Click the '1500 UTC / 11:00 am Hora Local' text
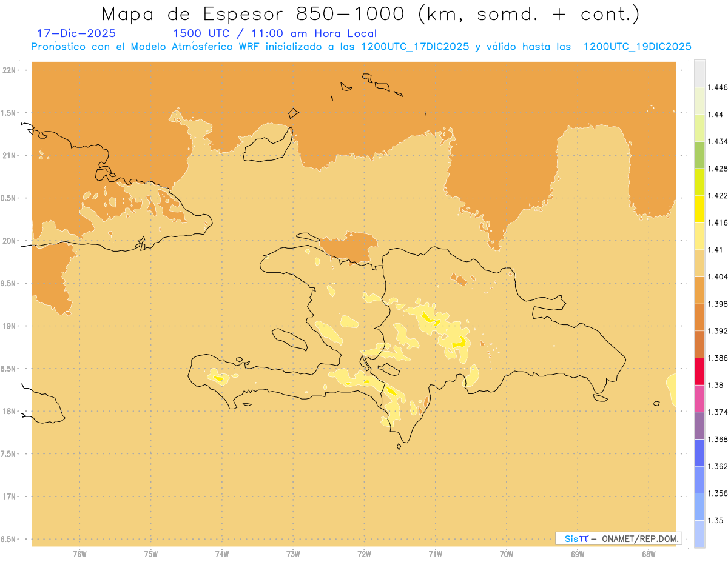 [x=275, y=33]
